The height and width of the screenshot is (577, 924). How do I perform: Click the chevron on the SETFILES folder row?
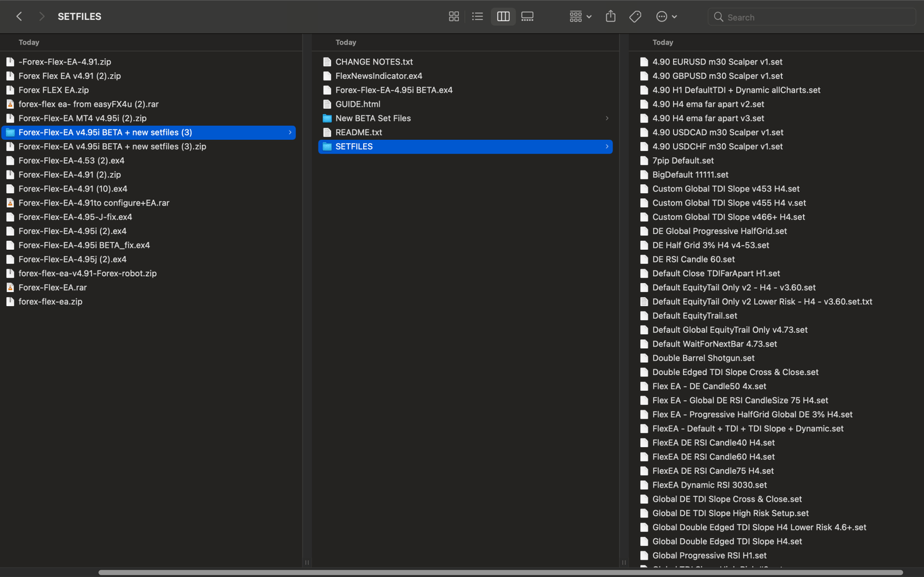coord(607,146)
